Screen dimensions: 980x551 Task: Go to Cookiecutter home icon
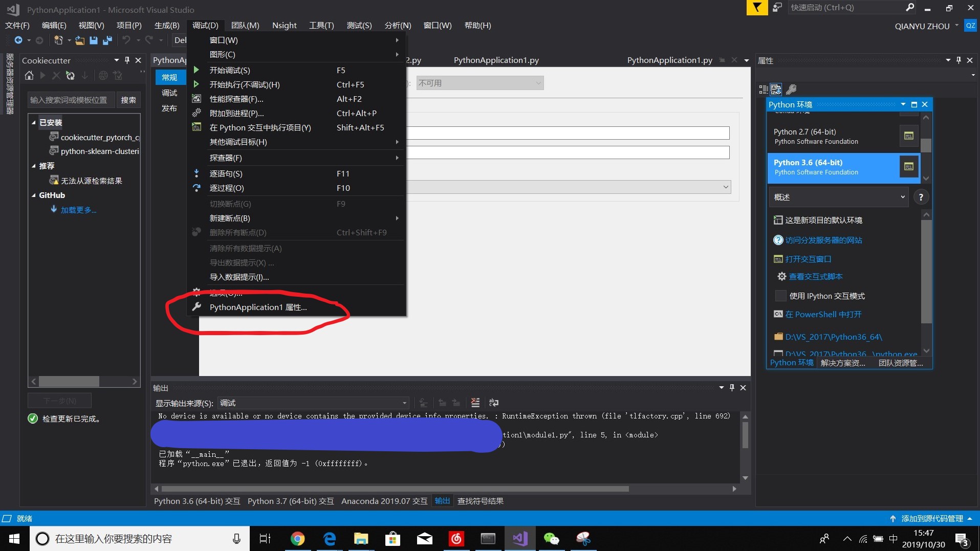[29, 76]
